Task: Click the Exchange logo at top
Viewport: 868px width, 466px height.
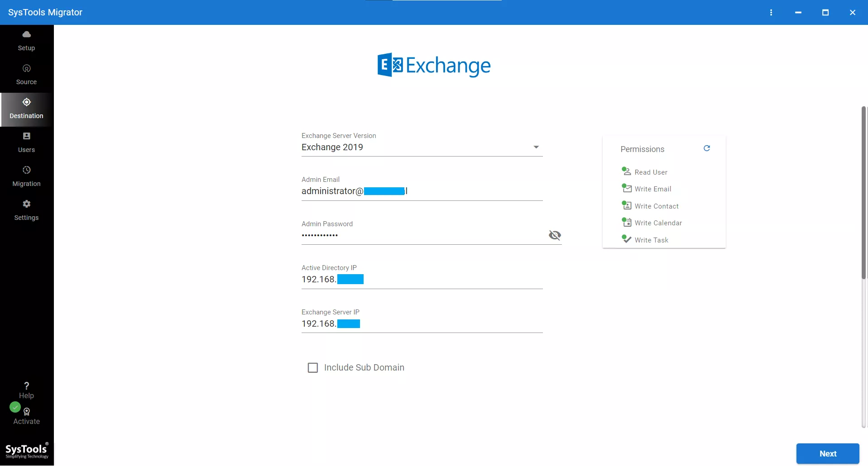Action: [x=434, y=66]
